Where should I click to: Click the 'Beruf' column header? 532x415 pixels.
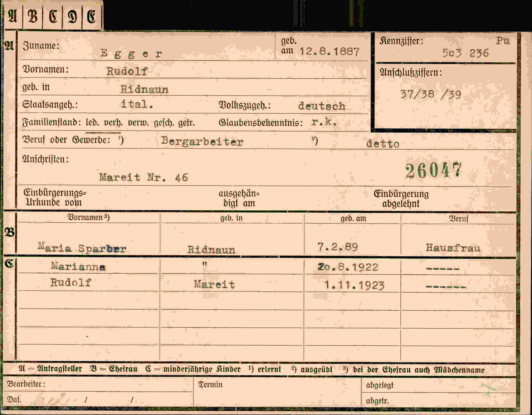pos(459,219)
